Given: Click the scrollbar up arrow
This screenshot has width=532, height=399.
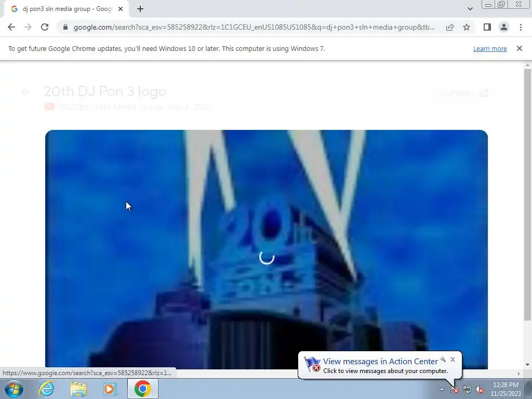Looking at the screenshot, I should (527, 65).
